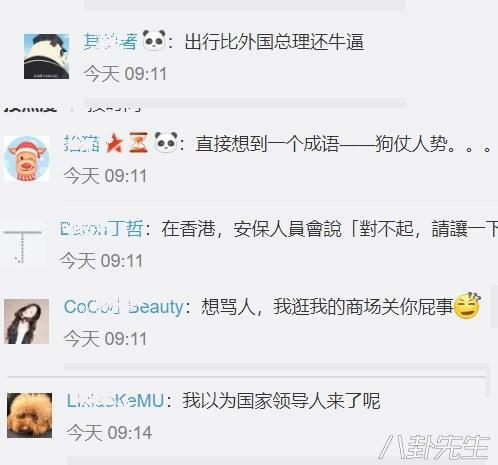Click 今天 09:14 timestamp on last comment

click(109, 433)
